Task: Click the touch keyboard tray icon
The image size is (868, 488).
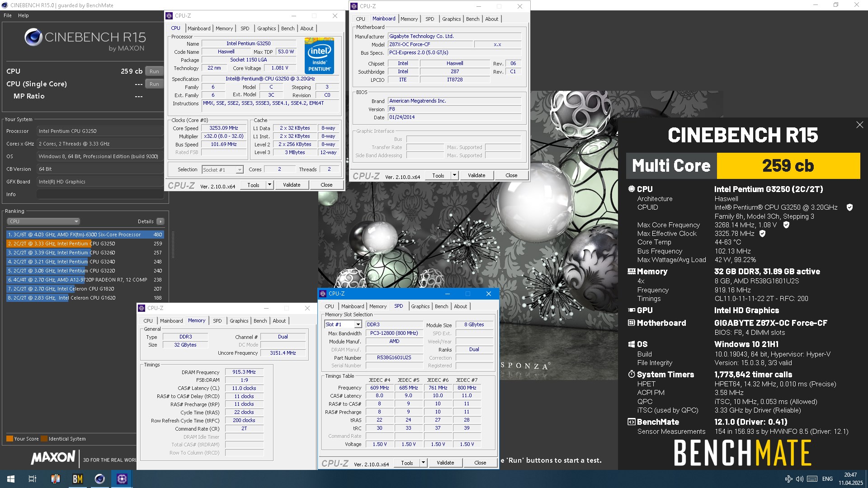Action: [812, 479]
